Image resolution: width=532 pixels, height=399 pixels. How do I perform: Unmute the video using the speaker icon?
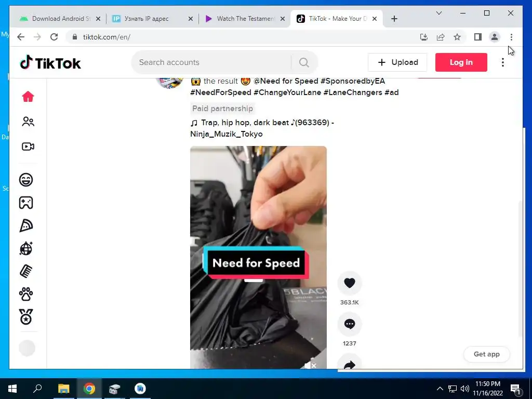[x=311, y=365]
